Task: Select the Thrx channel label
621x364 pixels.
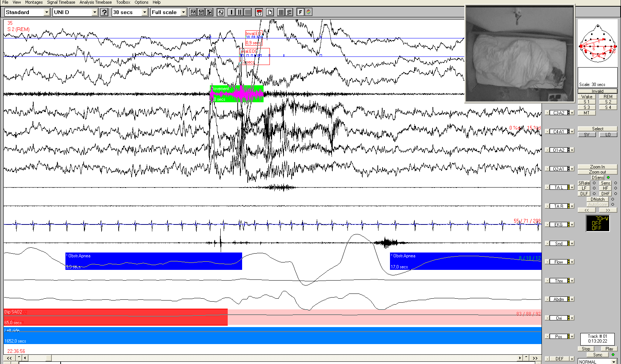Action: tap(559, 281)
